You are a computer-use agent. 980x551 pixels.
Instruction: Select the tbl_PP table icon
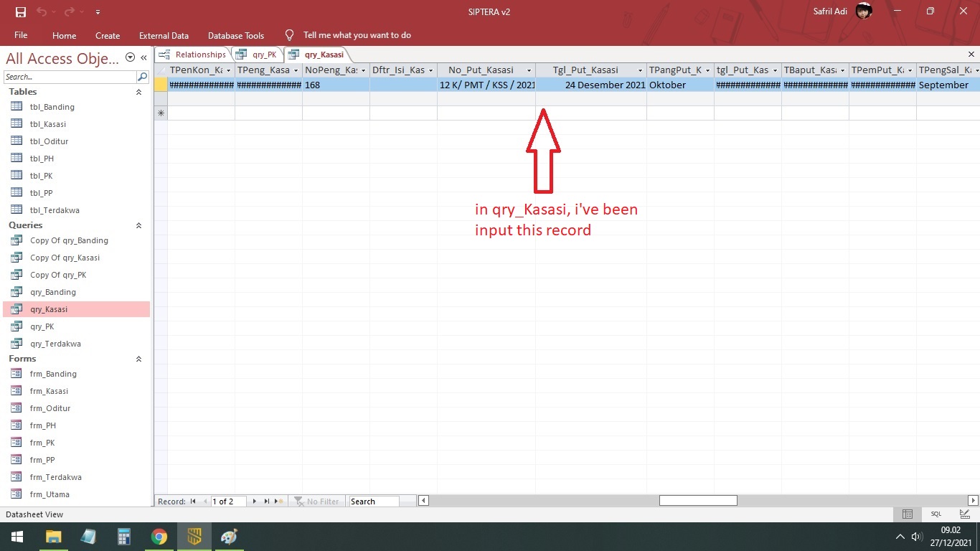tap(17, 193)
